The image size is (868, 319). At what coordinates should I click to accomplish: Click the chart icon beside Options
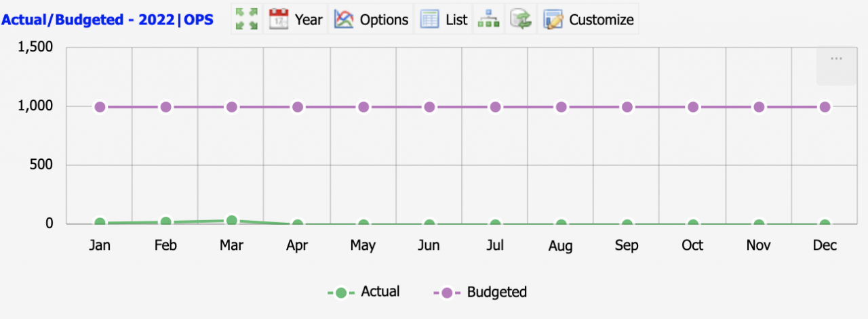tap(344, 19)
